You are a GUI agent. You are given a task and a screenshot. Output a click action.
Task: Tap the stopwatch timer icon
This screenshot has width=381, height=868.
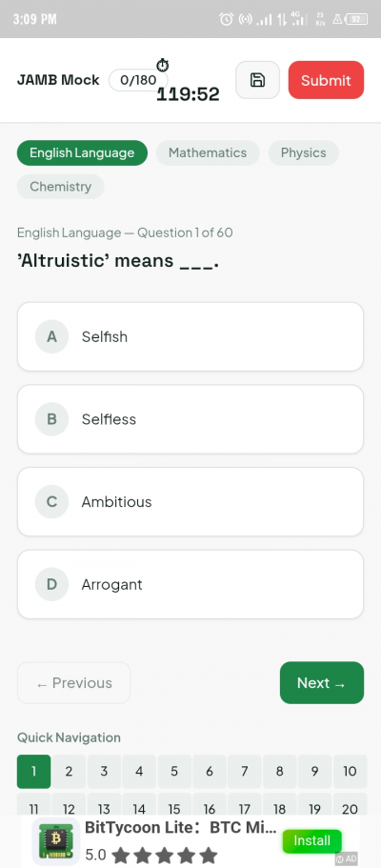(x=162, y=66)
